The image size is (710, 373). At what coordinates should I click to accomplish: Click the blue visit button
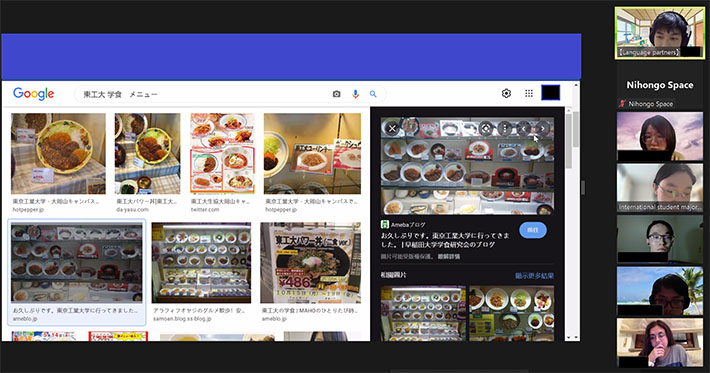[x=533, y=230]
